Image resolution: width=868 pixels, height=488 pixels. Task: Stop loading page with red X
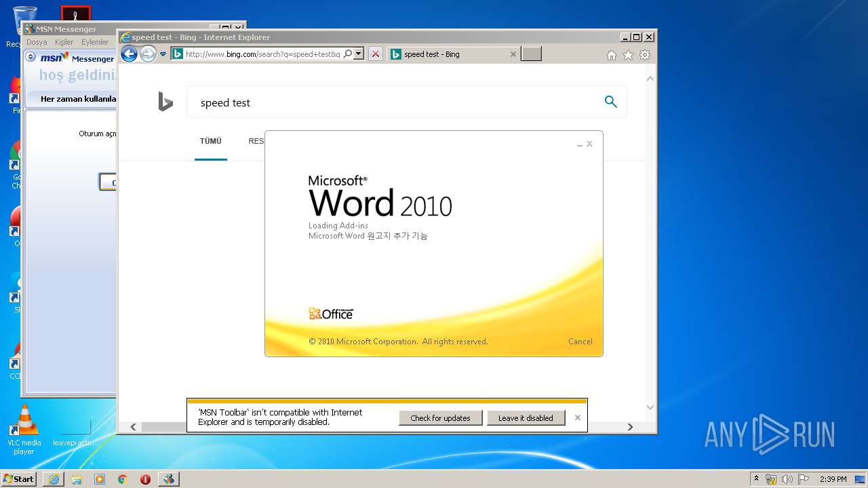pyautogui.click(x=375, y=54)
